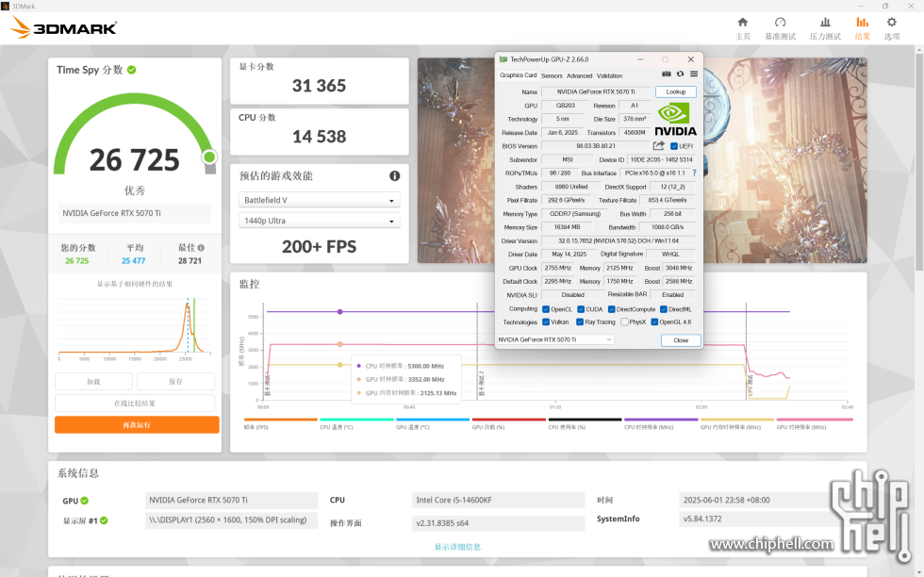Click the BIOS share/export icon in GPU-Z
Image resolution: width=924 pixels, height=577 pixels.
[x=658, y=145]
